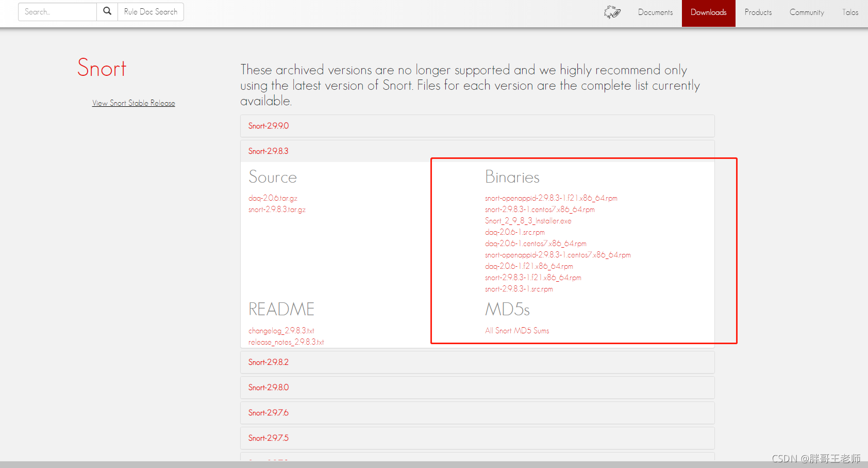Open the Talos menu
Screen dimensions: 868x468
(x=850, y=12)
